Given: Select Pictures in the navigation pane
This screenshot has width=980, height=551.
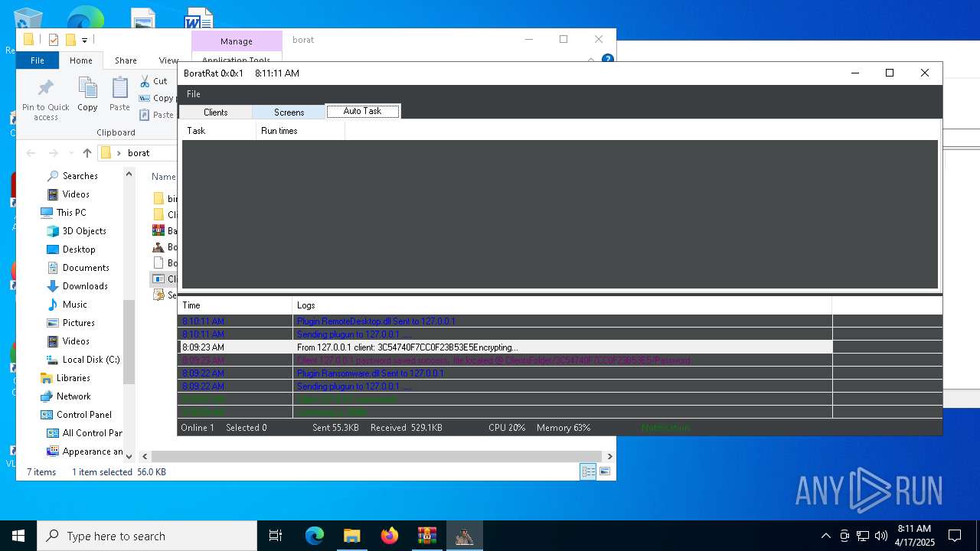Looking at the screenshot, I should coord(78,323).
